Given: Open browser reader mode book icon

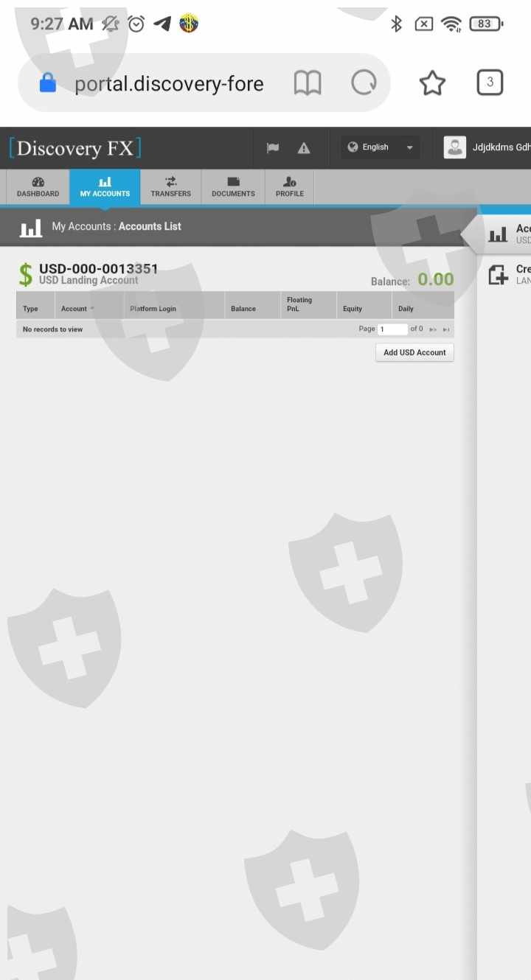Looking at the screenshot, I should [x=308, y=83].
